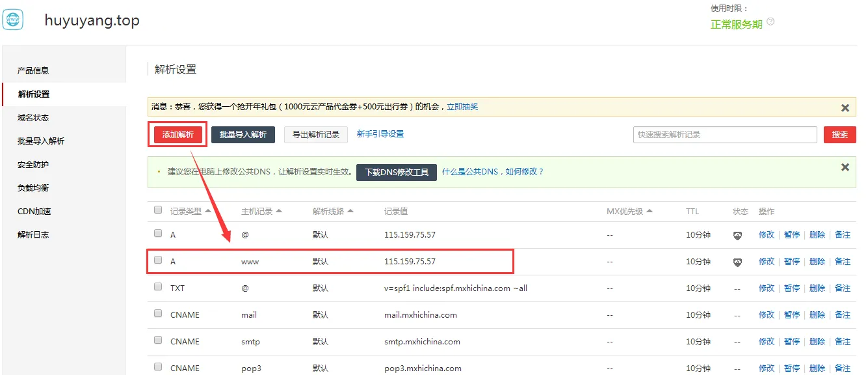Open 安全防护 in the sidebar
Viewport: 868px width, 375px height.
pyautogui.click(x=33, y=164)
